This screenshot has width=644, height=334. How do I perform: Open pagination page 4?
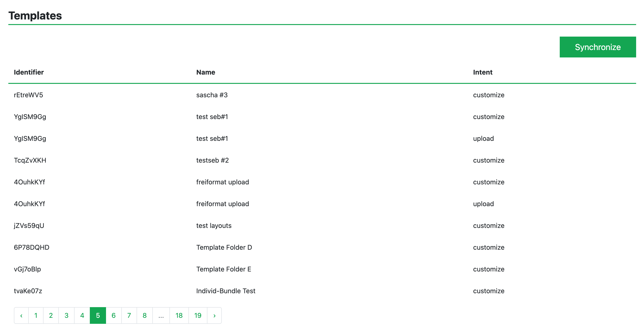tap(82, 315)
